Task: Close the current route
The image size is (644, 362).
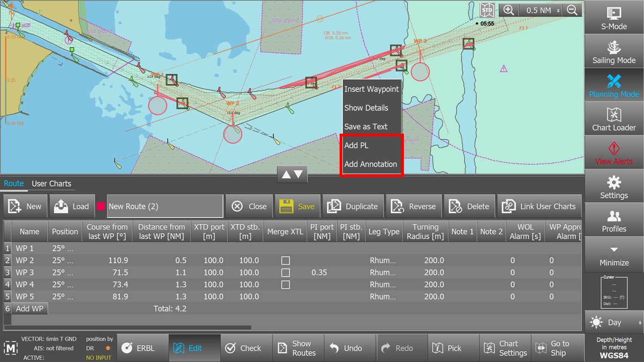Action: 249,206
